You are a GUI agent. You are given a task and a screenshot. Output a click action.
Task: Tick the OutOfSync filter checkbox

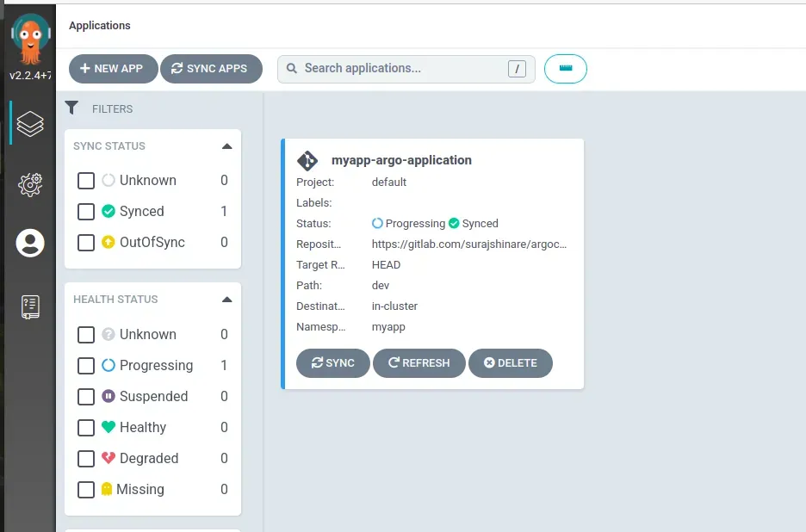click(86, 242)
